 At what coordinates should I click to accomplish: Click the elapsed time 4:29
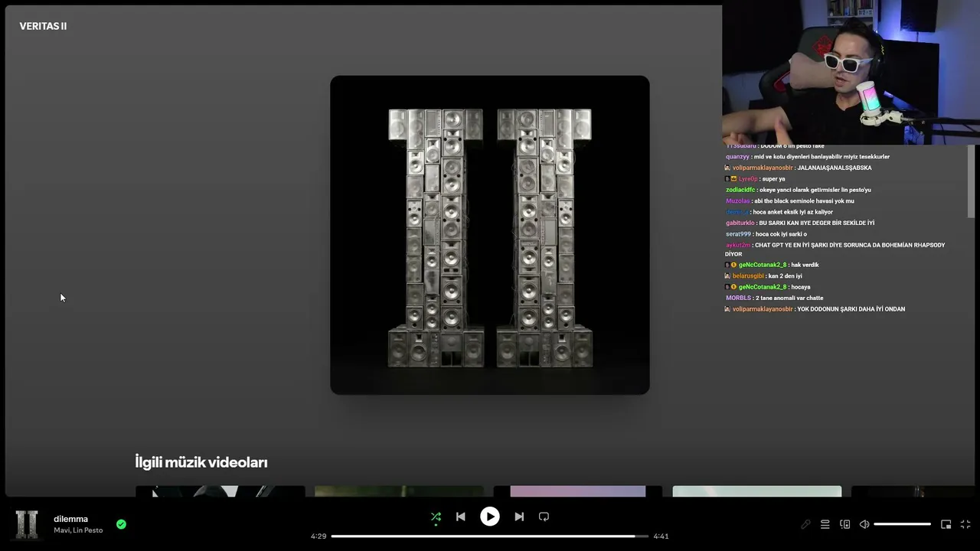tap(318, 536)
